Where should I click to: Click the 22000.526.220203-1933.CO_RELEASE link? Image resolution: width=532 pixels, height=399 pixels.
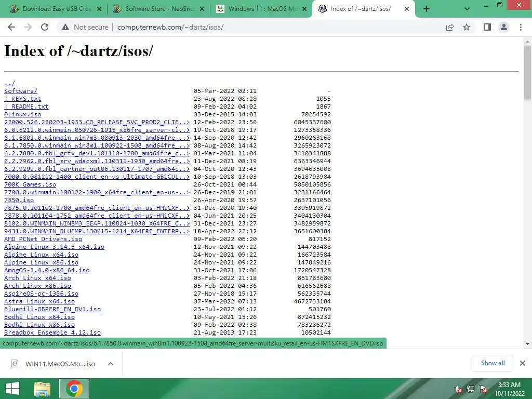click(97, 122)
